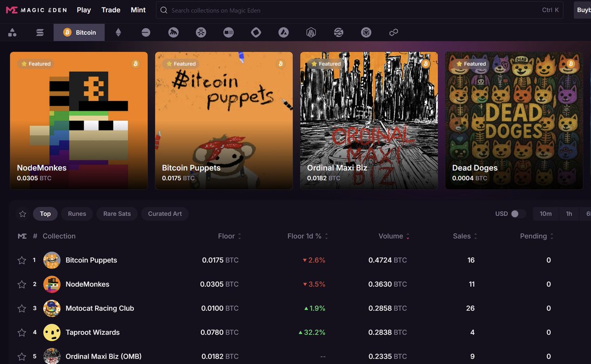Open the featured Dead Doges card
The height and width of the screenshot is (364, 591).
[514, 121]
